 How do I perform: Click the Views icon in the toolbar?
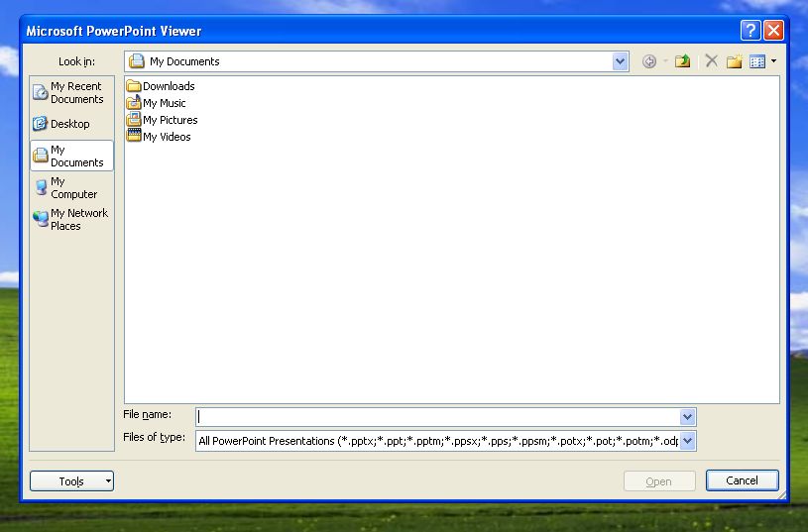click(757, 61)
